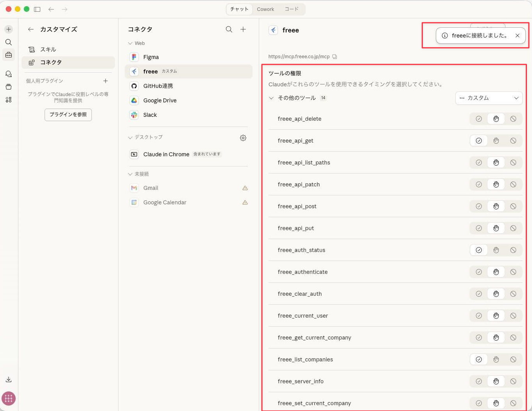Set freee_list_companies to needs approval
Screen dimensions: 532x411
496,359
